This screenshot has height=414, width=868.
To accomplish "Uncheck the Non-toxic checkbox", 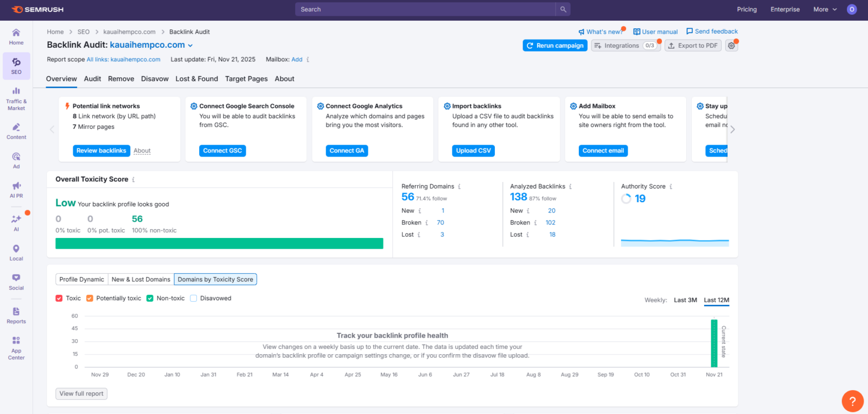I will tap(150, 298).
